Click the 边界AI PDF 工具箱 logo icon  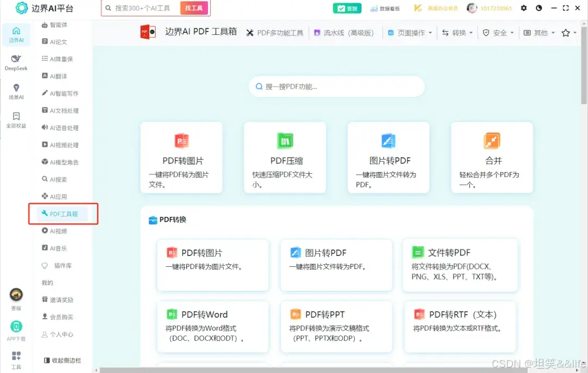click(x=148, y=32)
